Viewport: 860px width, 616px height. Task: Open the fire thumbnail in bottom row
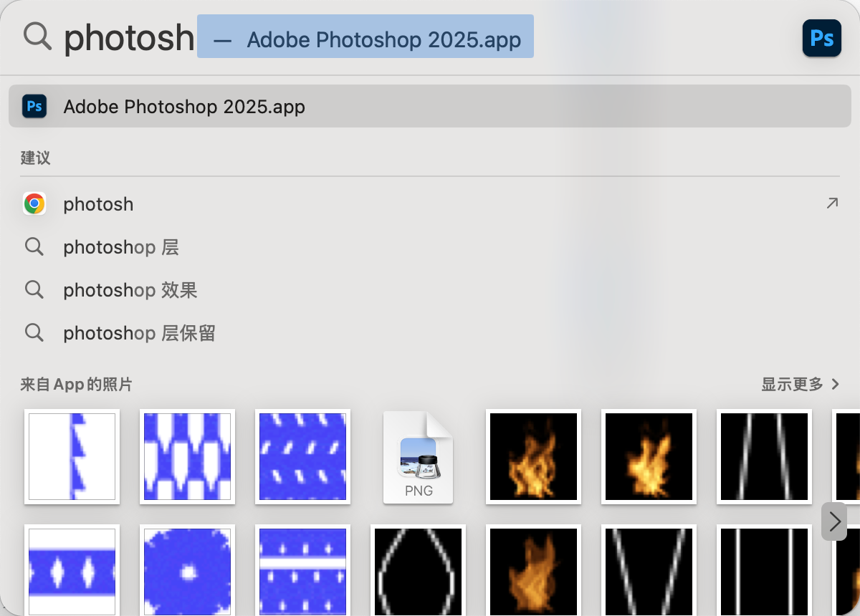[x=533, y=571]
